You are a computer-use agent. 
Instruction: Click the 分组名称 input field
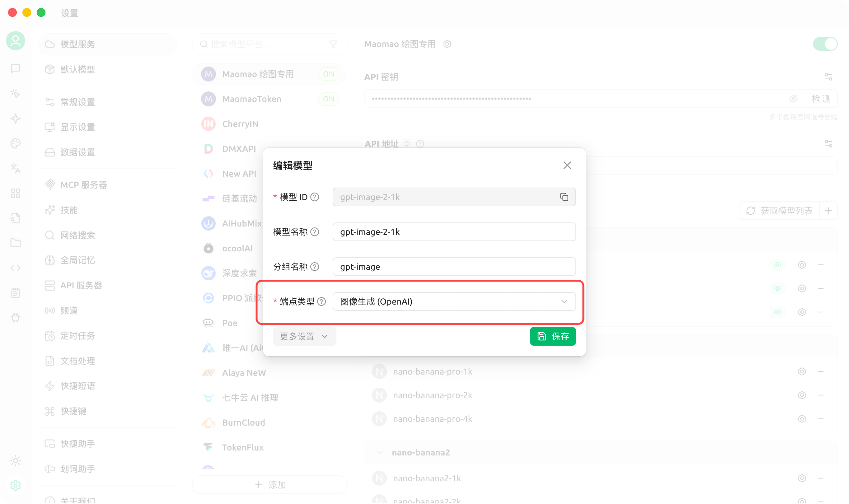(x=454, y=267)
